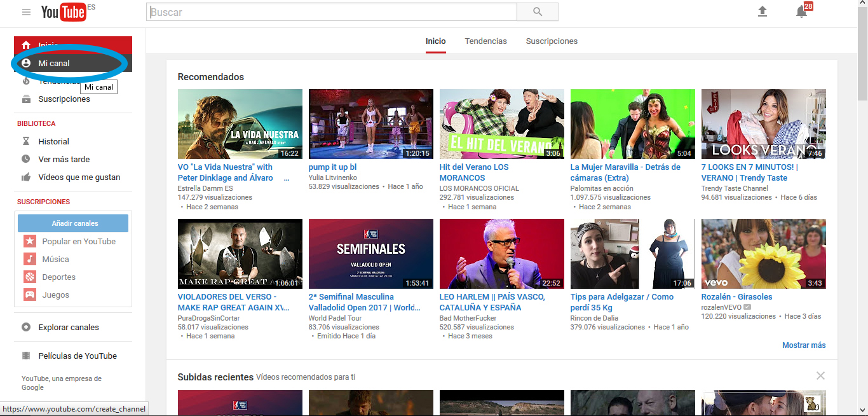Viewport: 868px width, 416px height.
Task: Click the Añadir canales button
Action: [x=73, y=223]
